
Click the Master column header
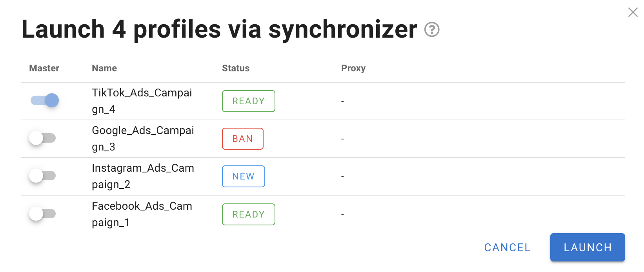44,68
